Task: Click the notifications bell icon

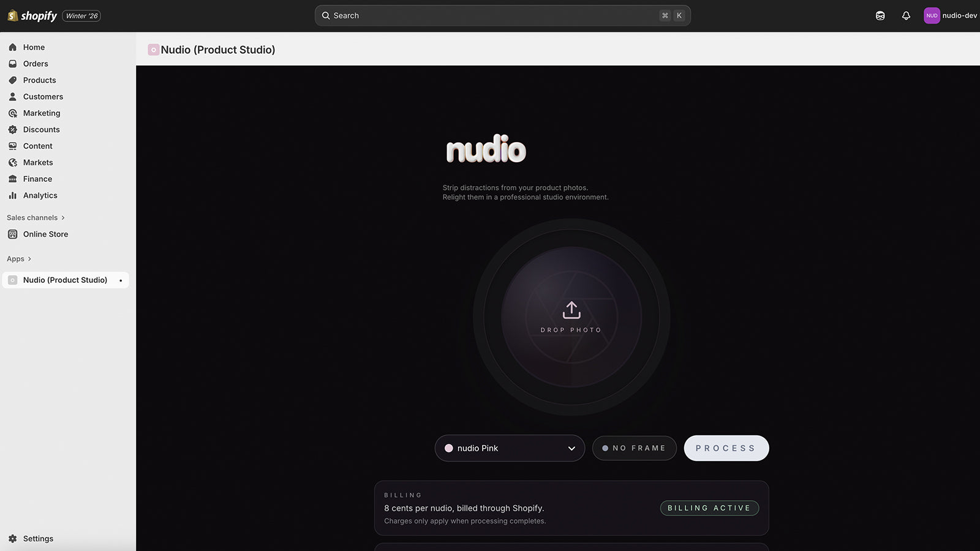Action: (906, 15)
